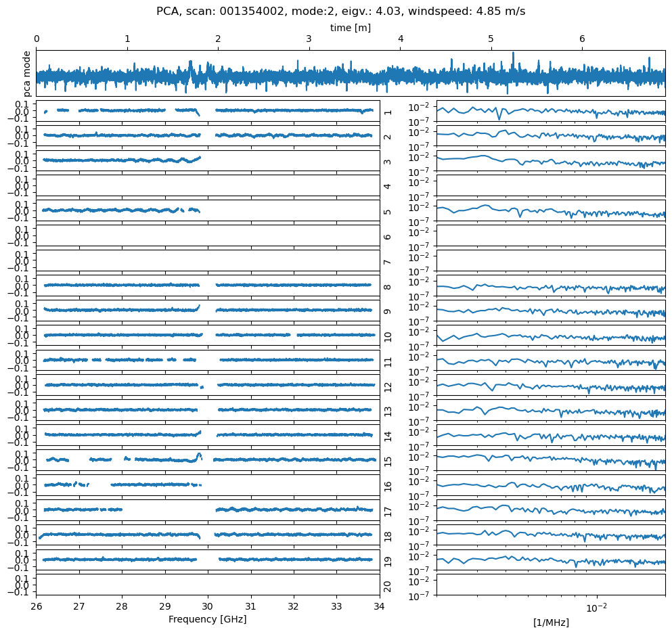The width and height of the screenshot is (672, 634).
Task: Click row label 1 between the panels
Action: (388, 112)
